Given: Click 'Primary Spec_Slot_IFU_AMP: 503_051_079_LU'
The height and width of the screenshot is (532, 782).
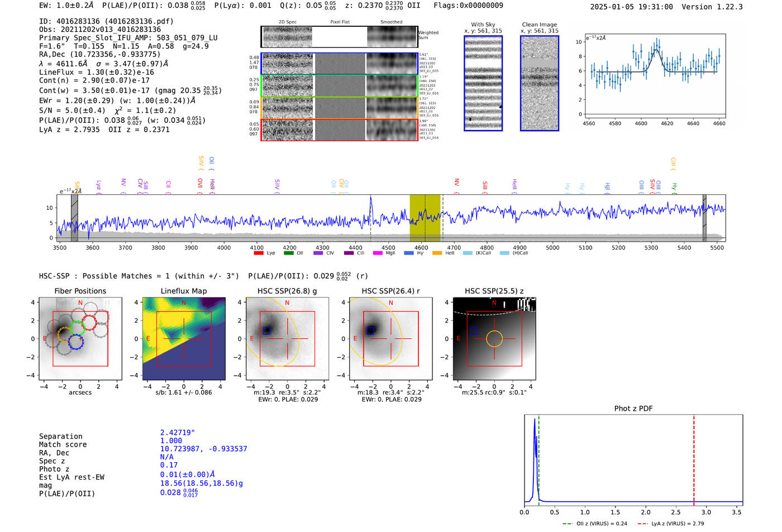Looking at the screenshot, I should click(x=128, y=38).
